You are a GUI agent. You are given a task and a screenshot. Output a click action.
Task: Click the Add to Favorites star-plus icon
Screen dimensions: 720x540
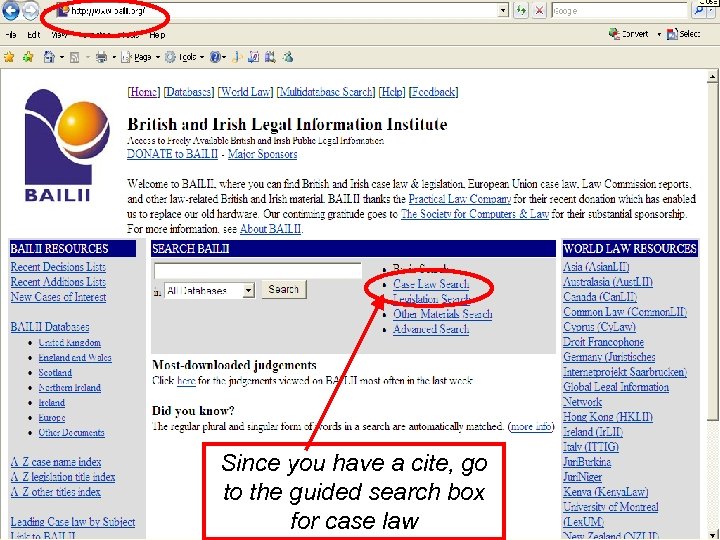point(28,57)
